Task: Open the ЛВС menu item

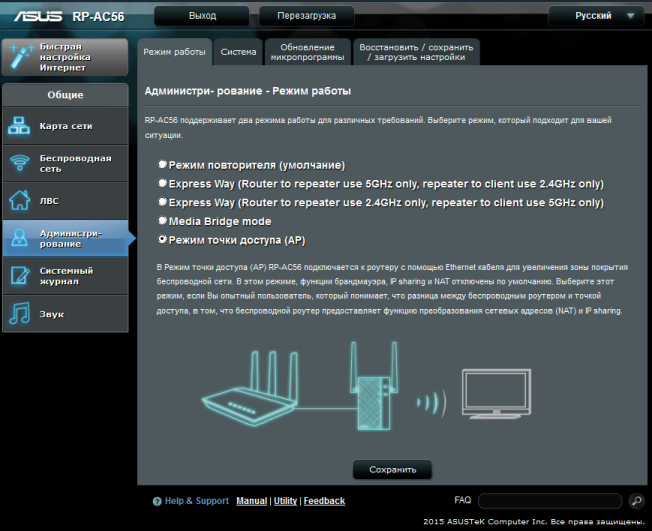Action: [x=65, y=200]
